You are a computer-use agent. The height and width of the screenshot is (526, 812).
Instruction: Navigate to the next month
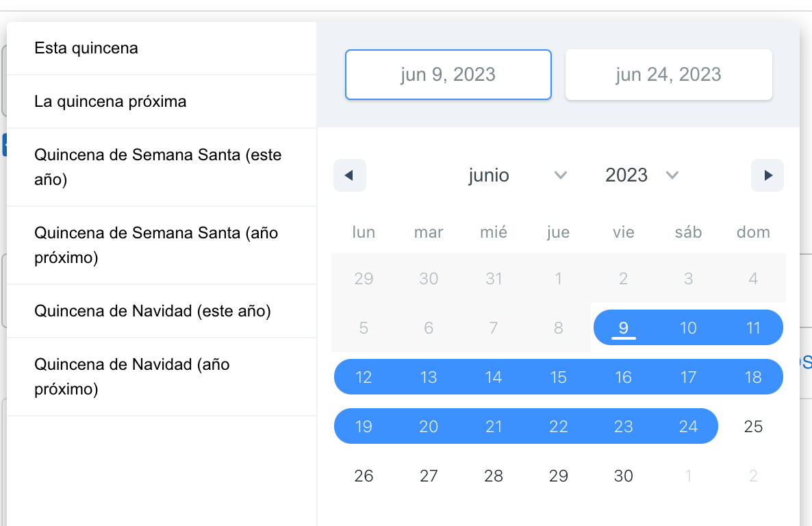tap(767, 175)
